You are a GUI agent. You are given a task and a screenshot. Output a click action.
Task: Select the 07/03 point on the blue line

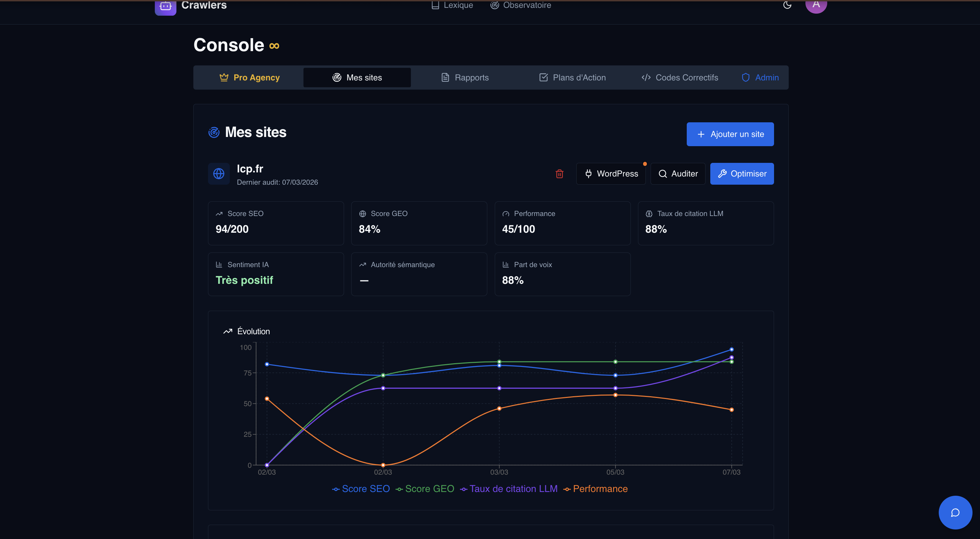[731, 349]
